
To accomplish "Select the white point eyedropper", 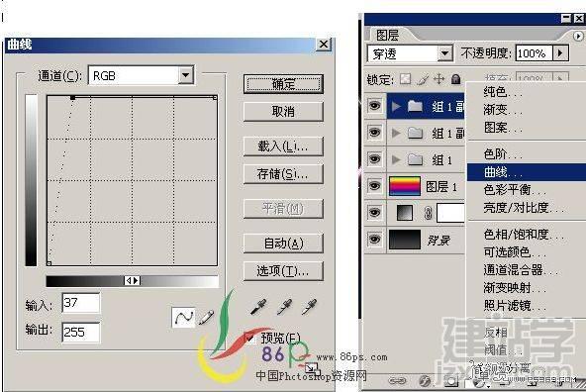I will tap(310, 307).
